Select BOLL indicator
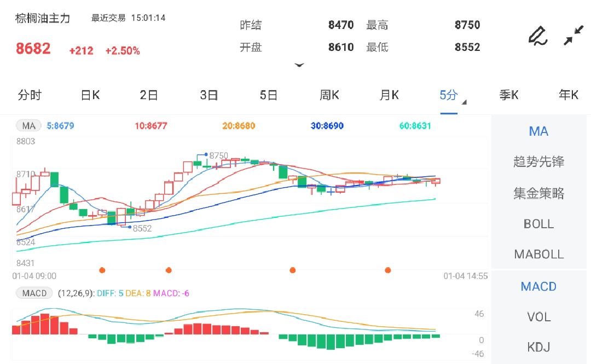This screenshot has width=591, height=364. (x=538, y=224)
